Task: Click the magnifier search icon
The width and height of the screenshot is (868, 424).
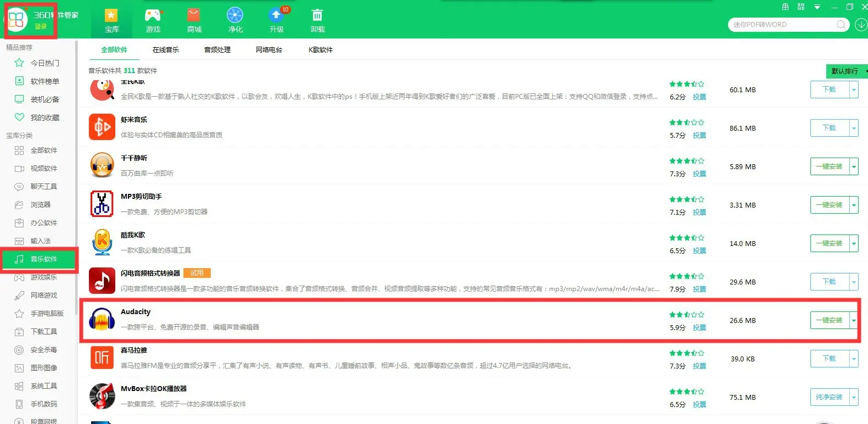Action: click(x=841, y=24)
